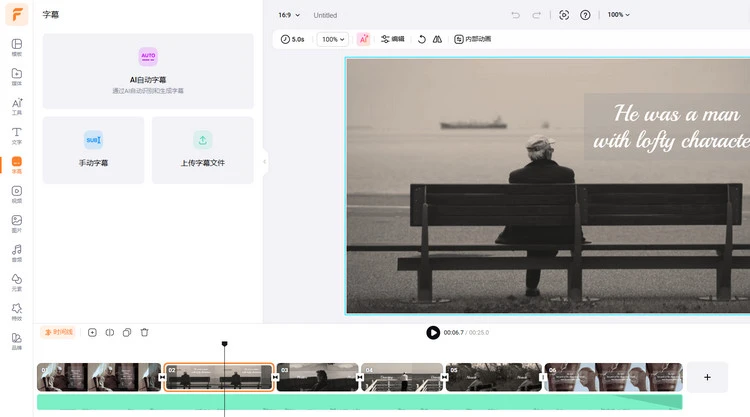Click the flip/mirror icon in top toolbar
This screenshot has width=750, height=417.
437,39
